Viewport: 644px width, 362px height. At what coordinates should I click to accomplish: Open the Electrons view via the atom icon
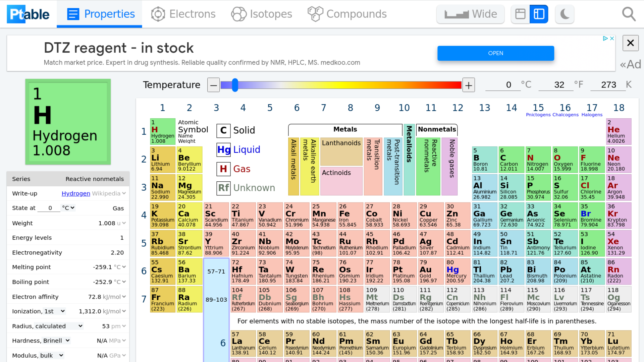click(x=183, y=14)
